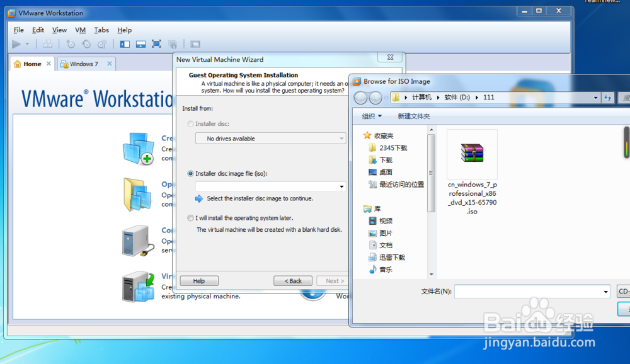Select the cn_windows_7 ISO file thumbnail
The height and width of the screenshot is (364, 630).
(x=472, y=154)
